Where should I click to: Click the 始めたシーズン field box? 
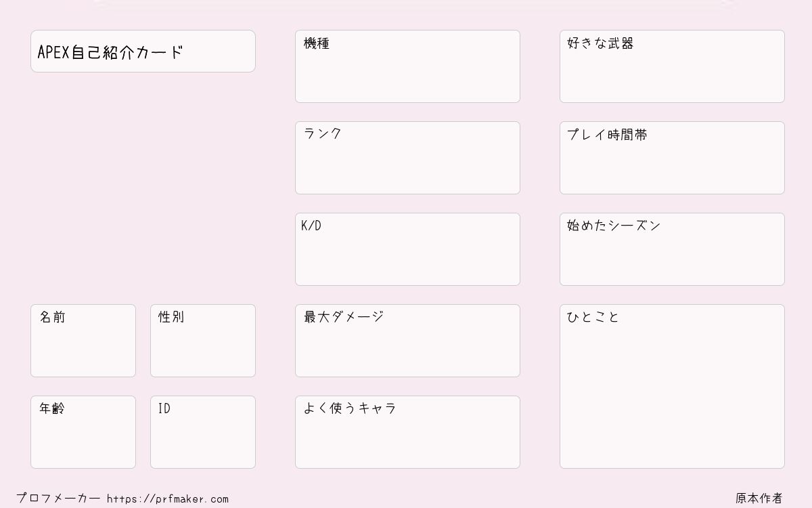(672, 249)
